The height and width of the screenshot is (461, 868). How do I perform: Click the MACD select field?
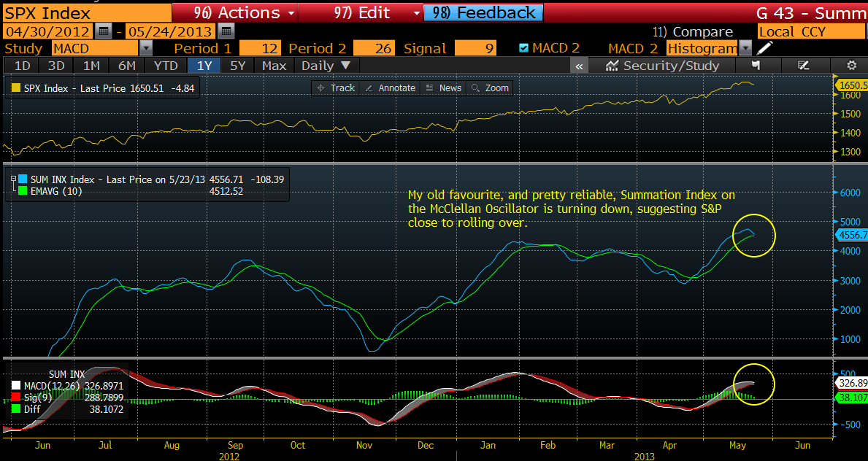95,49
